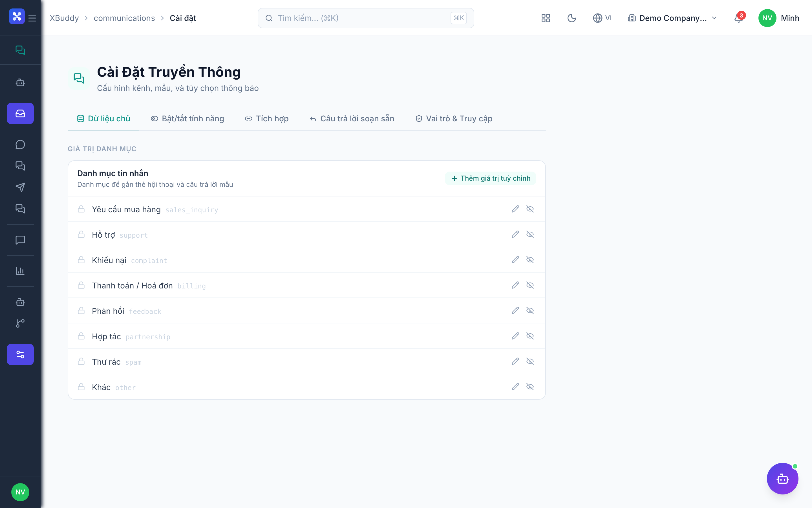The height and width of the screenshot is (508, 812).
Task: Hide the Hợp tác category
Action: tap(530, 336)
